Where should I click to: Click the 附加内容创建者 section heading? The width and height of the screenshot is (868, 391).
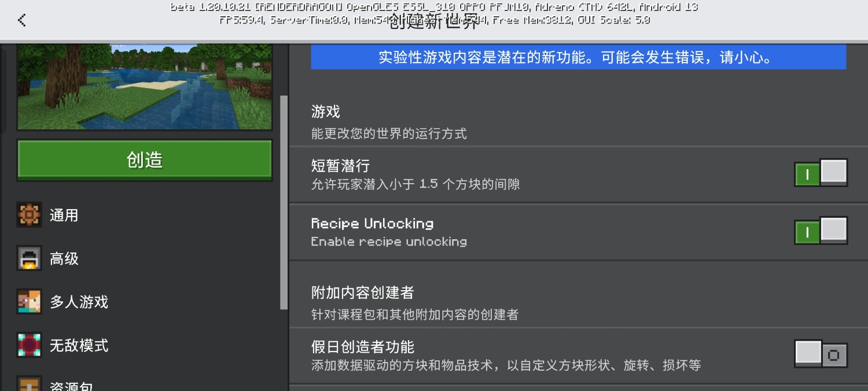coord(363,293)
